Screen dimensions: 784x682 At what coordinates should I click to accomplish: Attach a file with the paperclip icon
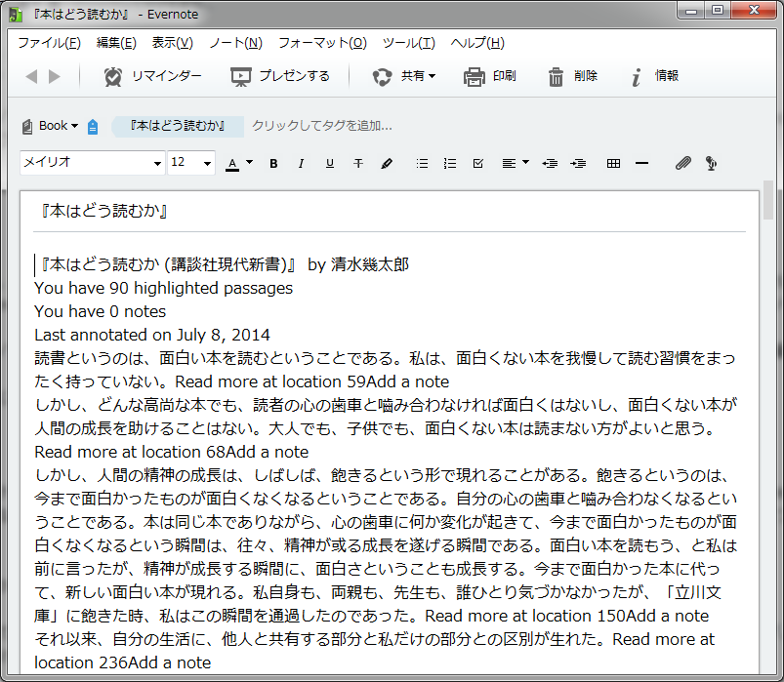click(683, 163)
